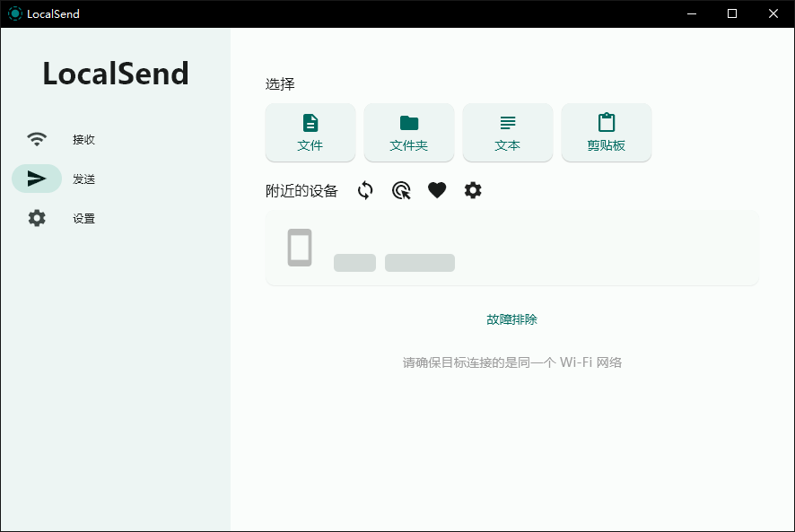The width and height of the screenshot is (795, 532).
Task: Open the 剪贴板 clipboard sending option
Action: coord(606,133)
